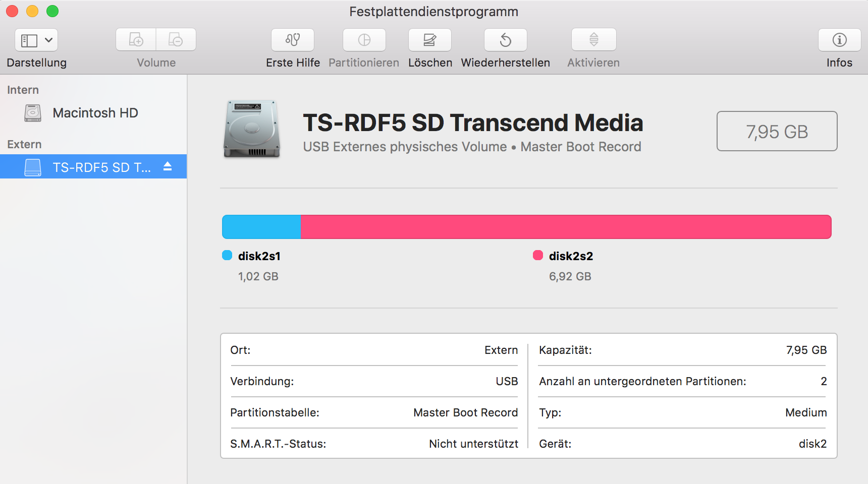Click the Ort value Extern
Viewport: 868px width, 484px height.
501,350
